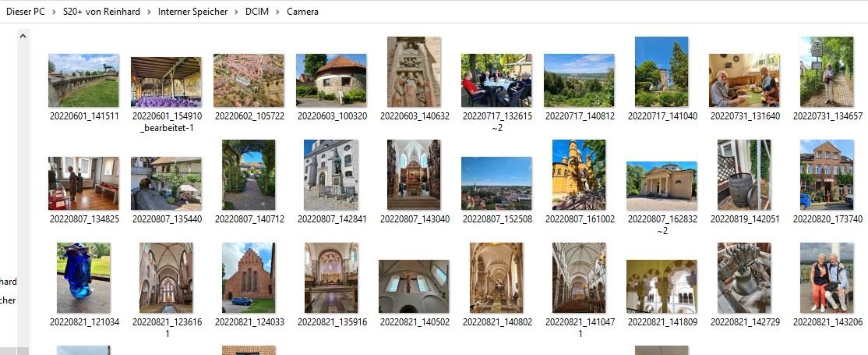Select landscape photo 20220717_140812
The height and width of the screenshot is (355, 868).
tap(579, 80)
